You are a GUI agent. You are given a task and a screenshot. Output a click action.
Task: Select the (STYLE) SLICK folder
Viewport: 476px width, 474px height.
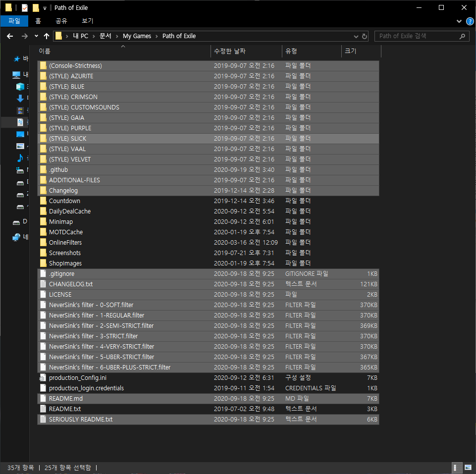click(208, 139)
